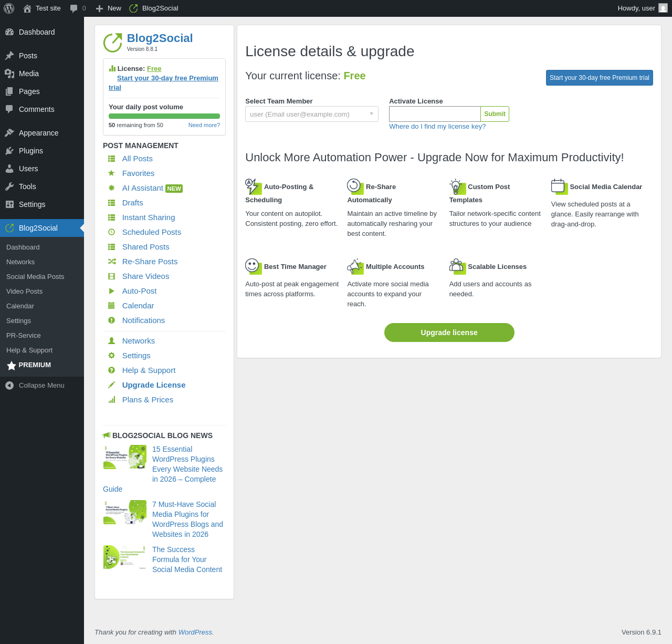Open the comments bubble icon in admin bar
The width and height of the screenshot is (672, 644).
(x=74, y=8)
